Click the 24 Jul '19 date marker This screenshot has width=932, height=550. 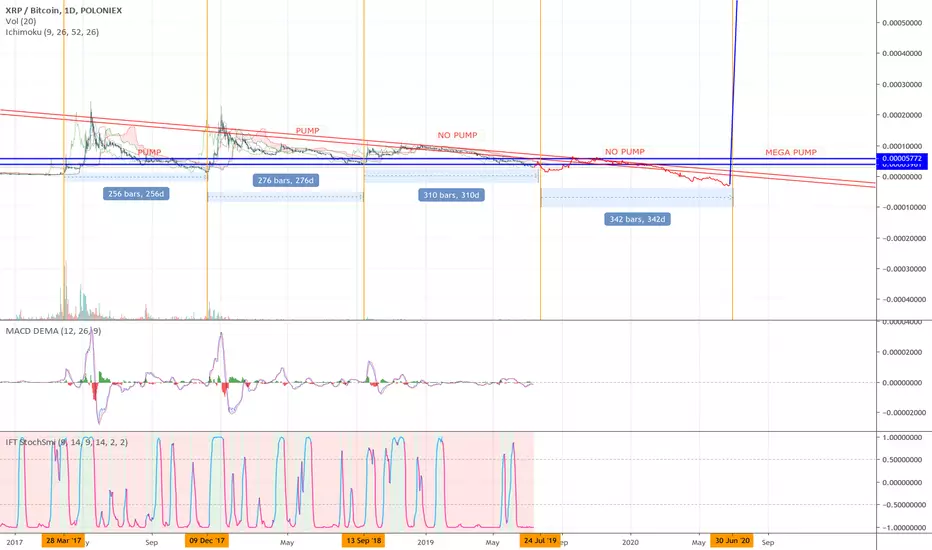(x=540, y=540)
